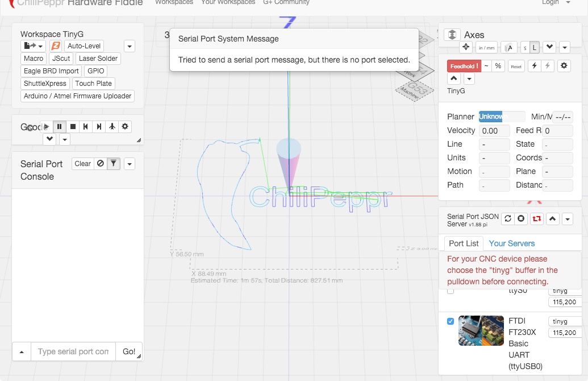Open the Workspace TinyG caret dropdown
The height and width of the screenshot is (381, 588).
pyautogui.click(x=130, y=46)
